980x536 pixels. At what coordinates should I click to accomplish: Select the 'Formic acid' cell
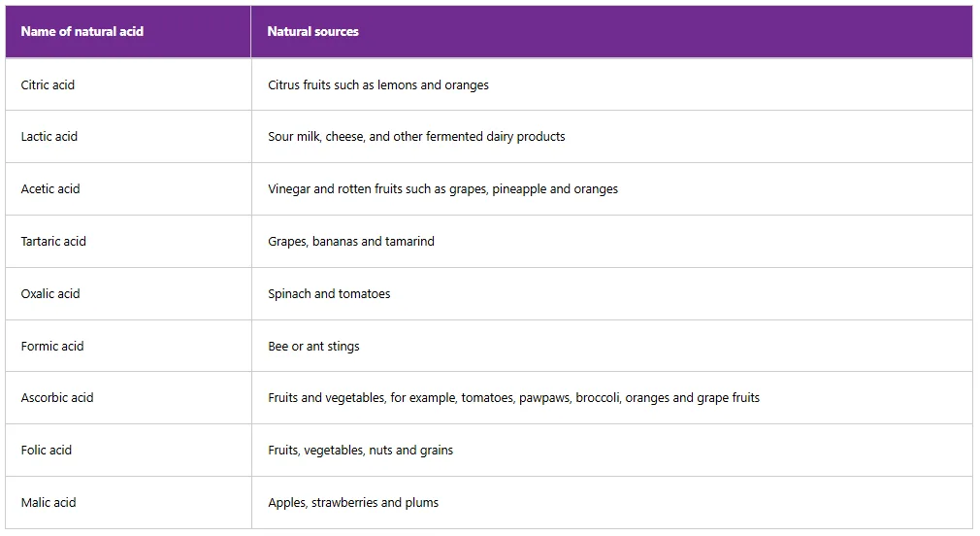pos(52,347)
